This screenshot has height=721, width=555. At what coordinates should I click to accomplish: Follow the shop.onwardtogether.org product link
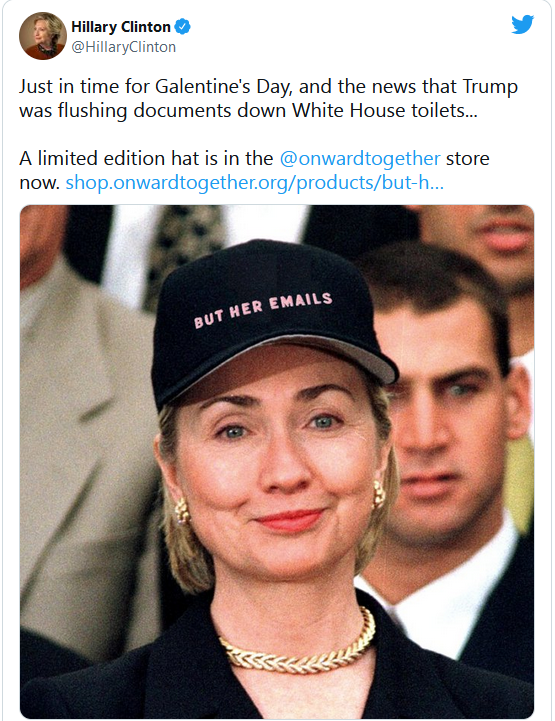point(254,183)
